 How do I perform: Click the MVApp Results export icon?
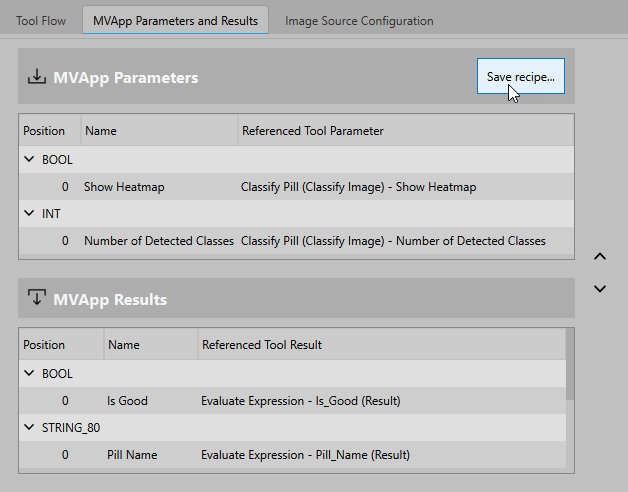point(37,299)
